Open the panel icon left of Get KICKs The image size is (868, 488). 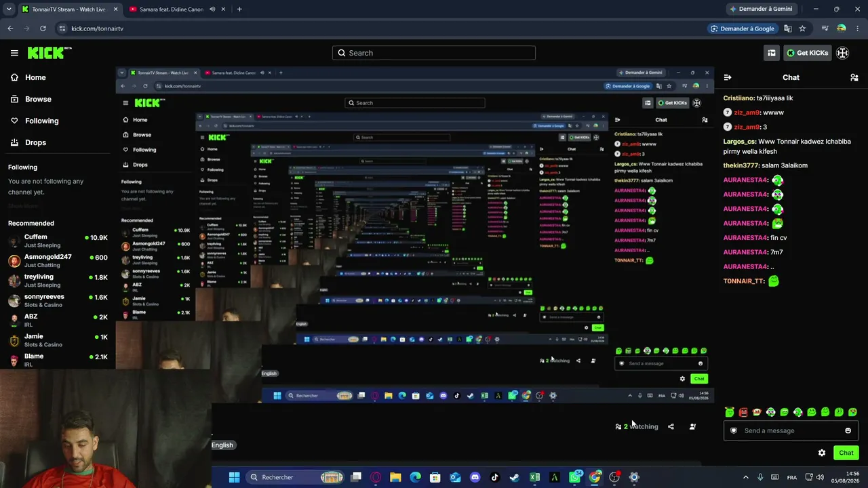tap(771, 53)
